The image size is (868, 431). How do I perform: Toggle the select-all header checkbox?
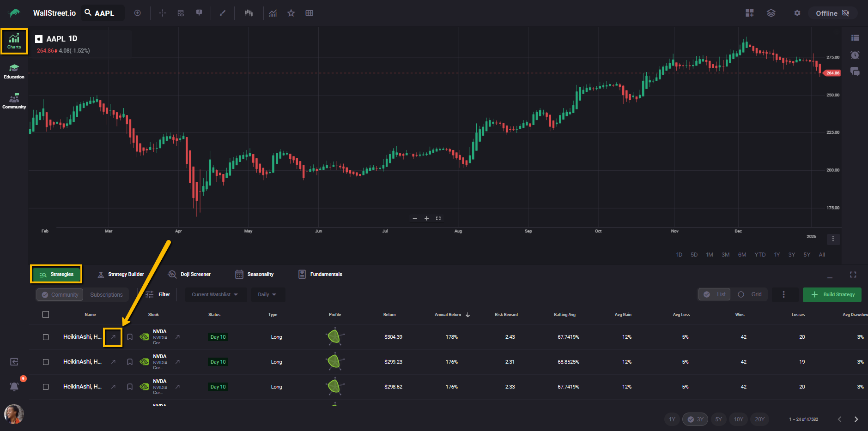(x=46, y=315)
